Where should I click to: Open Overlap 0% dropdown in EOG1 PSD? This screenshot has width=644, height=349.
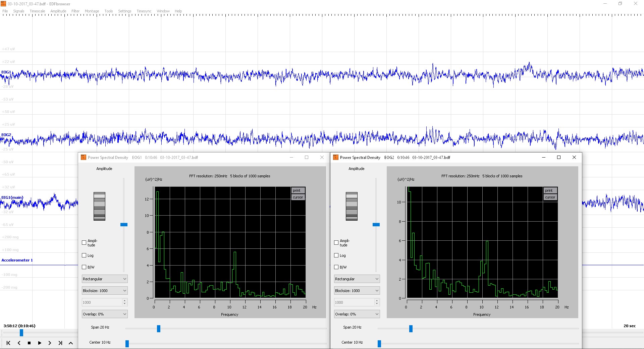[105, 314]
